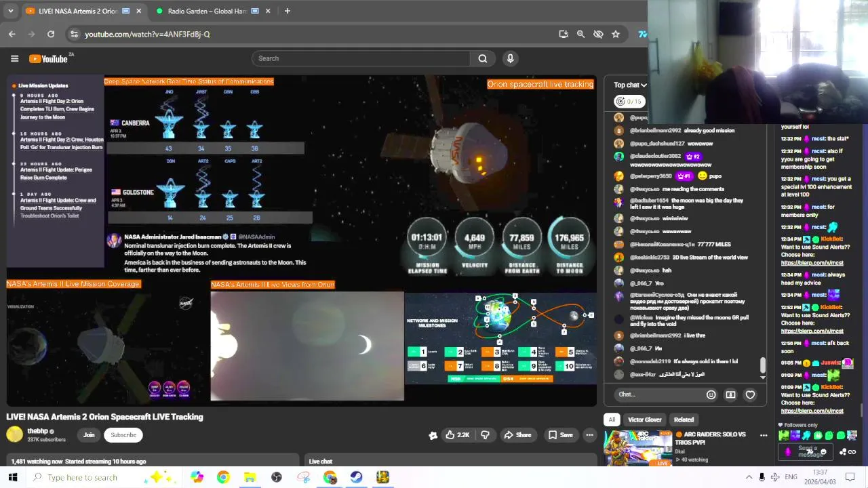Filter related videos by Victor Glover

[x=644, y=420]
